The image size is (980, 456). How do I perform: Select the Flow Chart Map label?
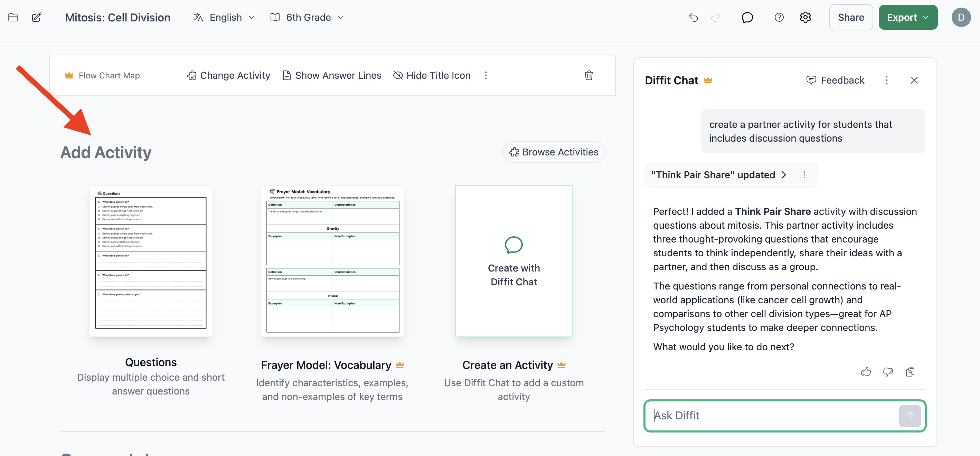109,75
